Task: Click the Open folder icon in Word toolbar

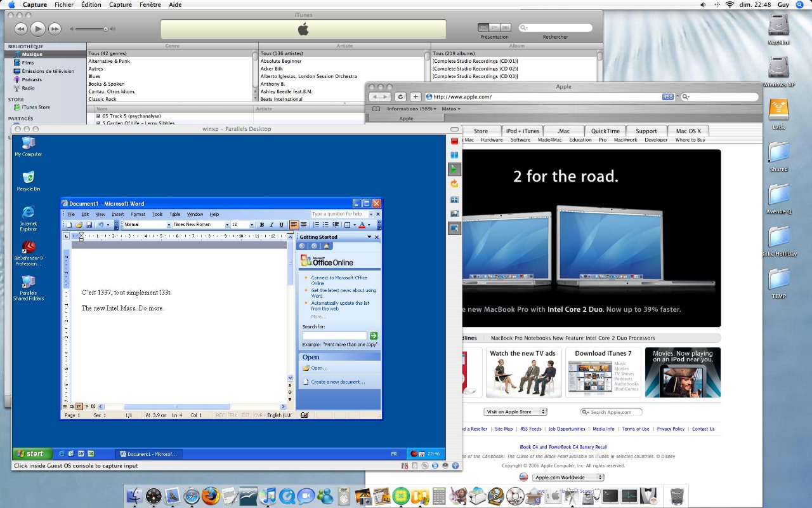Action: (x=79, y=225)
